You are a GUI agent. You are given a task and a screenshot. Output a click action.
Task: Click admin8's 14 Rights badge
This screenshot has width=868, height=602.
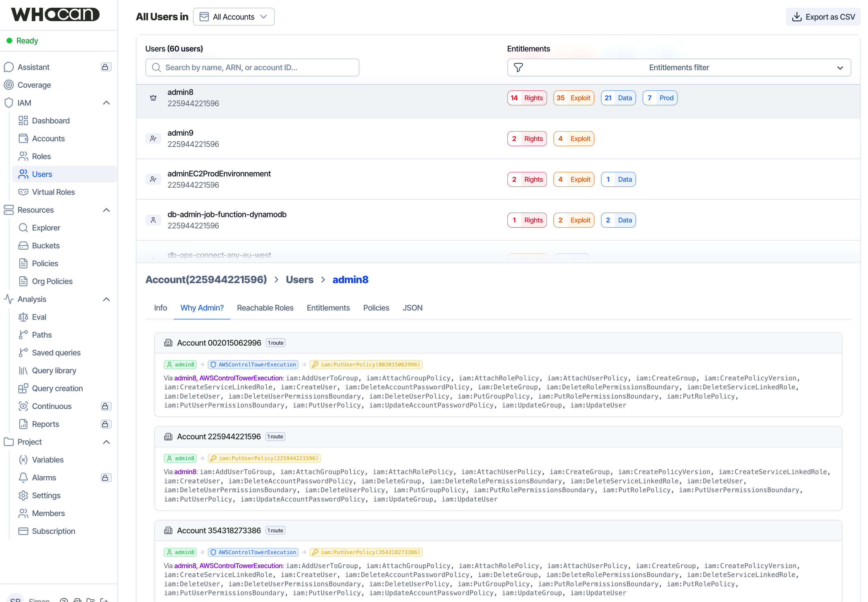click(527, 98)
